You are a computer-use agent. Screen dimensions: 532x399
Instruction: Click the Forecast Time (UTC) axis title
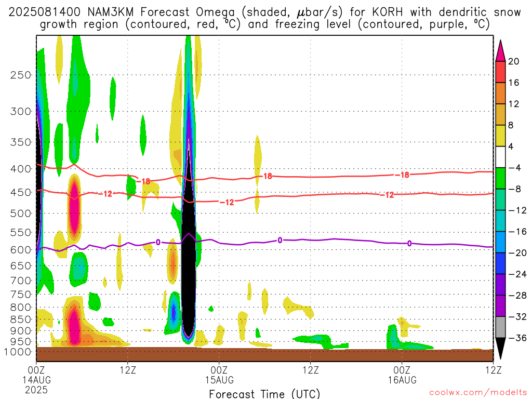(264, 394)
